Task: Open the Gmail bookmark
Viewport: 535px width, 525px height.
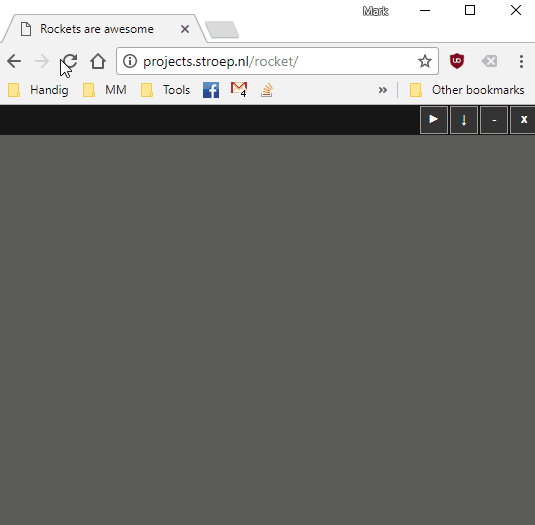Action: pos(239,90)
